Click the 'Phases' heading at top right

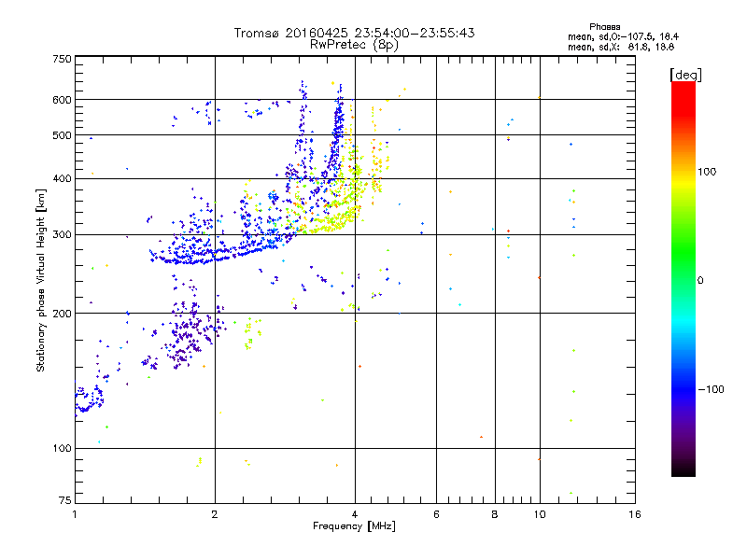(x=604, y=27)
